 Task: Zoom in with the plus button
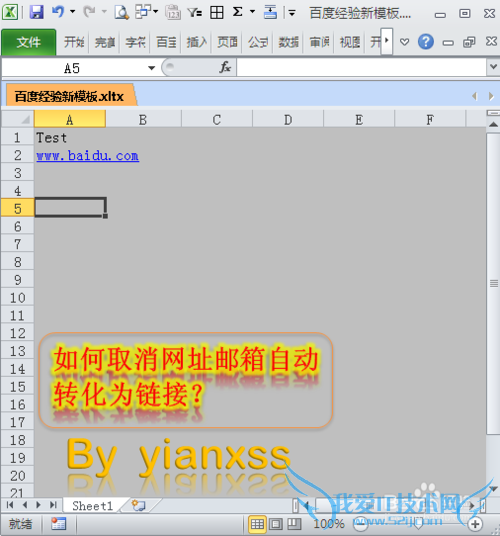coord(475,524)
